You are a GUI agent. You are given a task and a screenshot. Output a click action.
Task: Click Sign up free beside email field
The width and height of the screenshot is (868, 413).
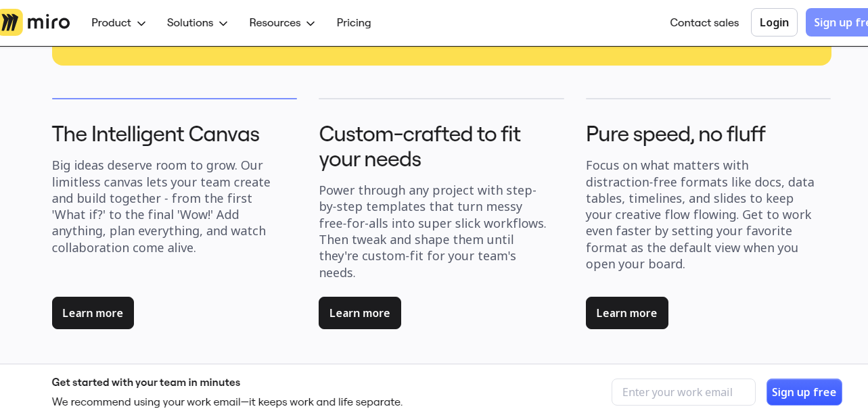804,392
